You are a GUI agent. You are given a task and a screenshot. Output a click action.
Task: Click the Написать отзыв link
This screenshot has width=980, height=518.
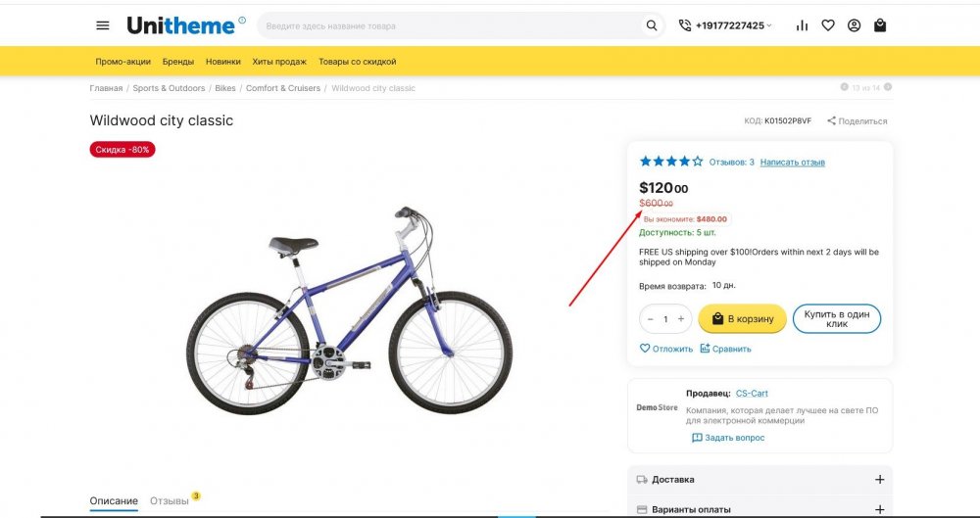pos(792,163)
